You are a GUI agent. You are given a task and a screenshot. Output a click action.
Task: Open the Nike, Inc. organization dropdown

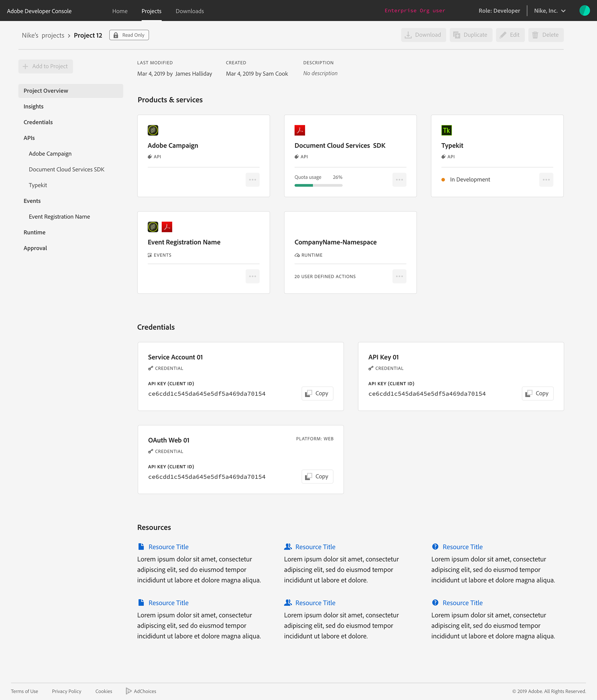click(550, 11)
